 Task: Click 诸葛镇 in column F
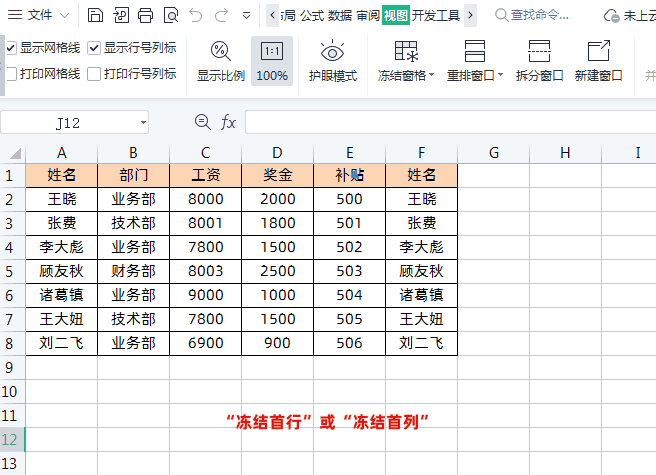(x=421, y=295)
